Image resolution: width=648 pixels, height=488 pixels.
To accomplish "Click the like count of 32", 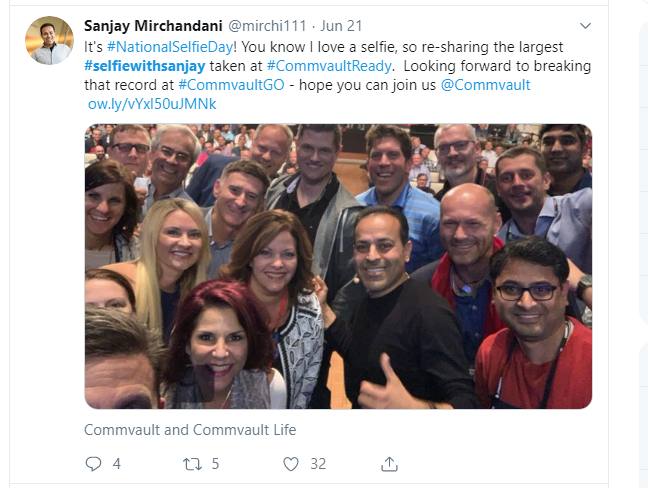I will click(x=318, y=464).
